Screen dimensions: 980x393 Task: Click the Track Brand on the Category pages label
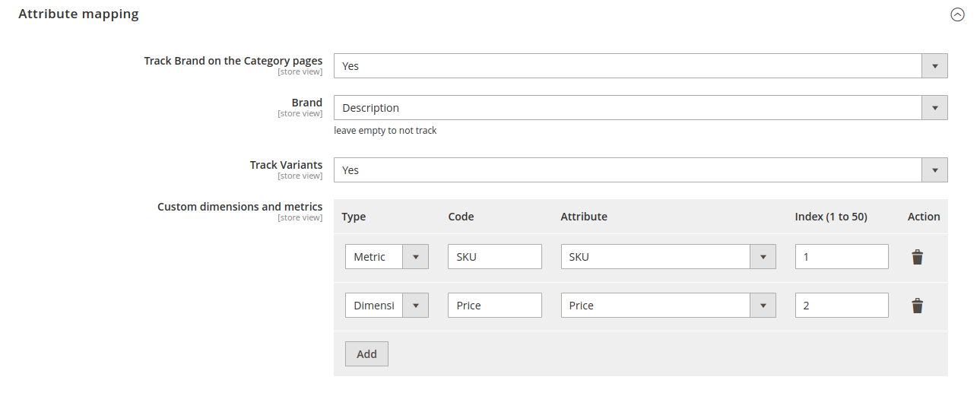(233, 61)
